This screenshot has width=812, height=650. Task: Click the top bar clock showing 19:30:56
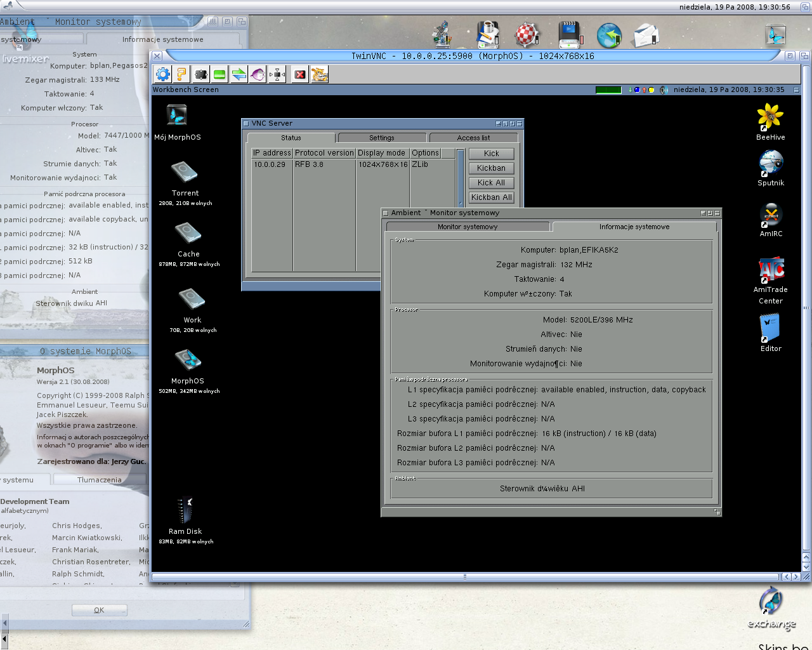735,7
